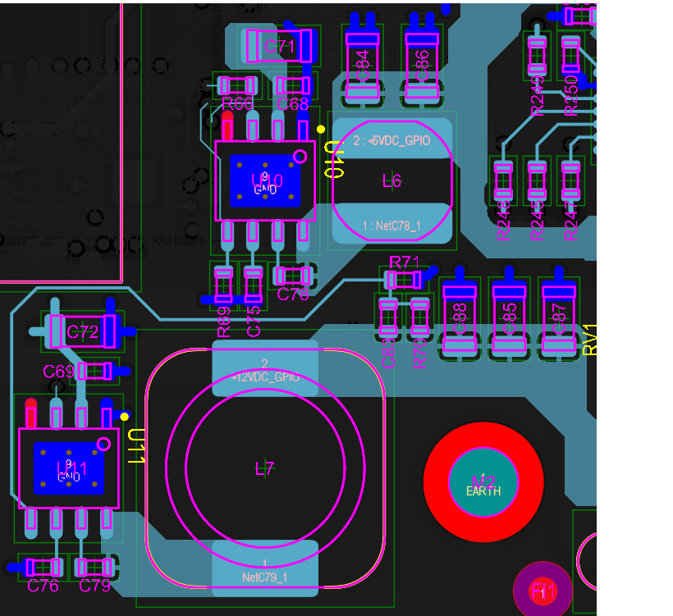Select capacitor C76

coord(43,568)
